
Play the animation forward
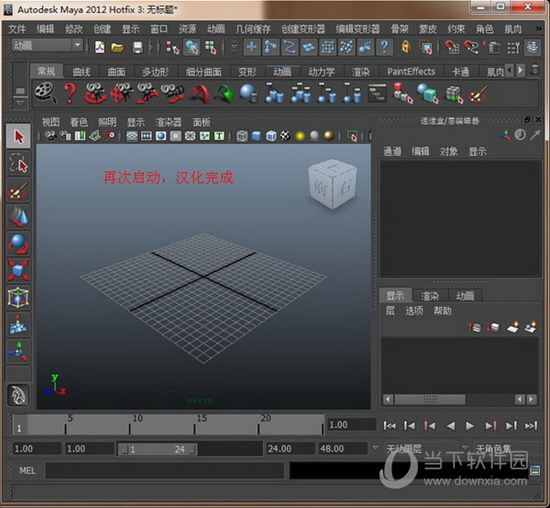pos(469,426)
